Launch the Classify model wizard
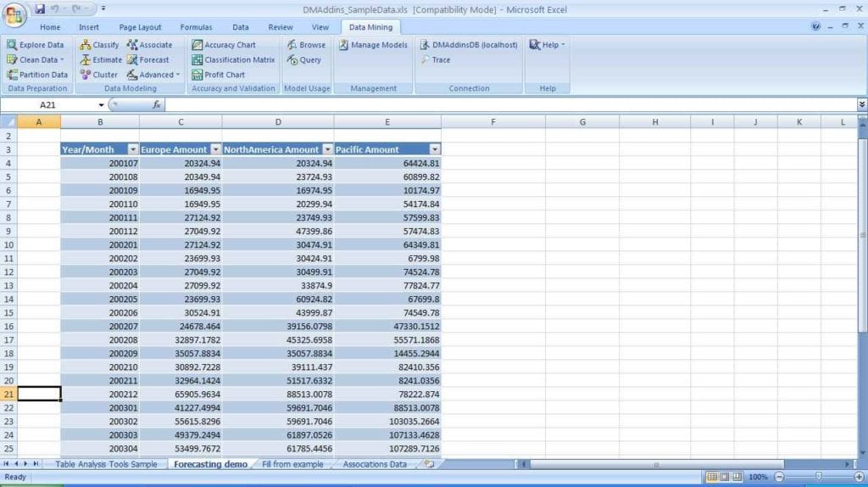Screen dimensions: 868x487 click(x=100, y=45)
